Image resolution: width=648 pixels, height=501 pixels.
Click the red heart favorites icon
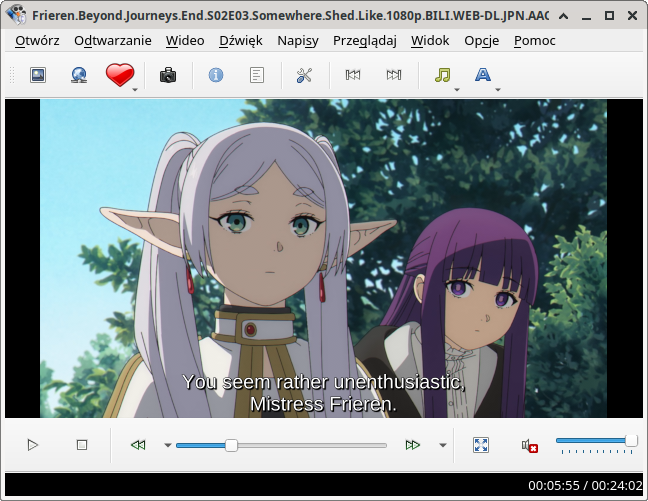pyautogui.click(x=119, y=75)
